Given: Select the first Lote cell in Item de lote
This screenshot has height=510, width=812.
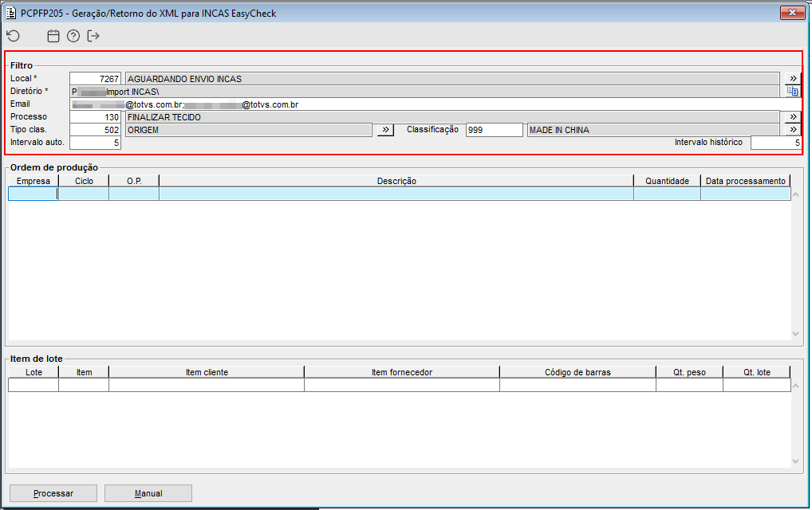Looking at the screenshot, I should [34, 385].
